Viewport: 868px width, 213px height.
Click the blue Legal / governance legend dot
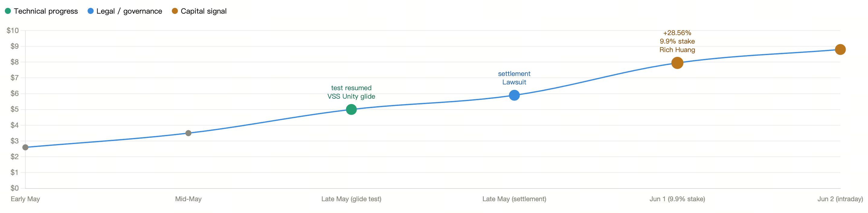click(90, 11)
